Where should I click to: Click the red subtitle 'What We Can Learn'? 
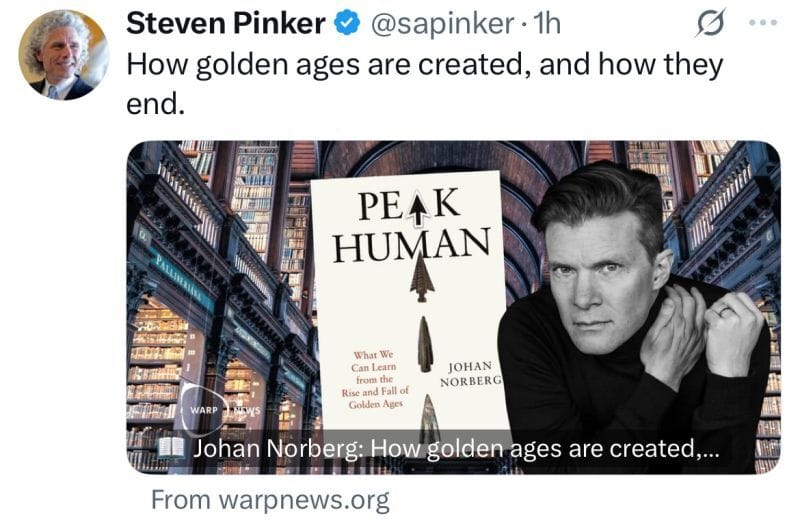click(373, 360)
